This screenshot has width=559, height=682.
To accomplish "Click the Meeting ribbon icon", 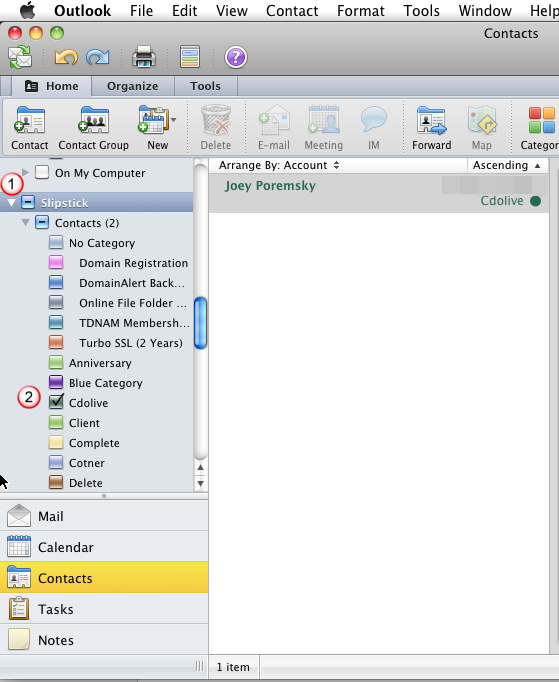I will point(324,128).
